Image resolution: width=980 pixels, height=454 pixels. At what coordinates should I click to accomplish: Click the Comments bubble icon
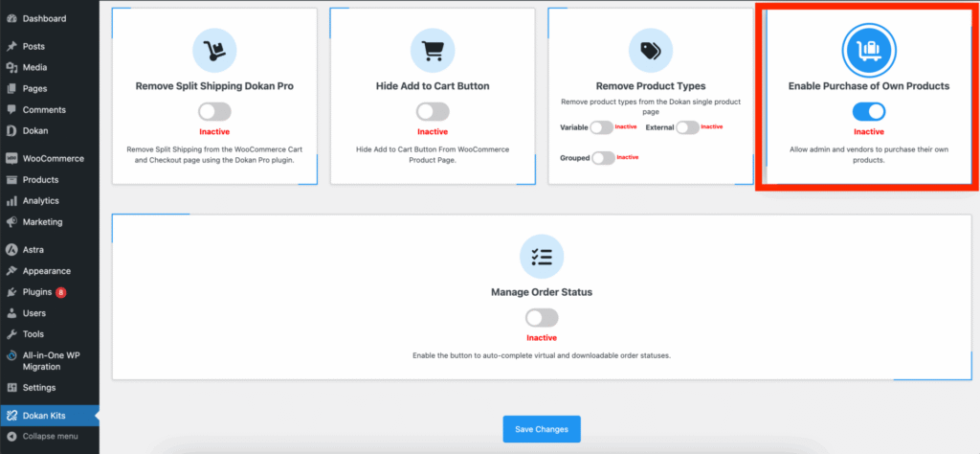pyautogui.click(x=11, y=109)
